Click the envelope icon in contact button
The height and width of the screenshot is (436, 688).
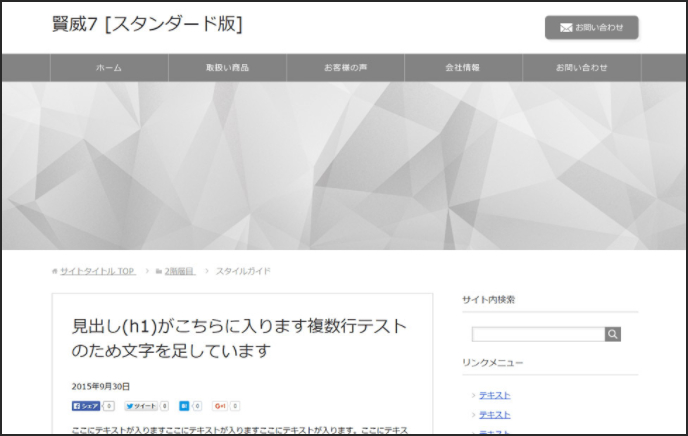coord(566,28)
